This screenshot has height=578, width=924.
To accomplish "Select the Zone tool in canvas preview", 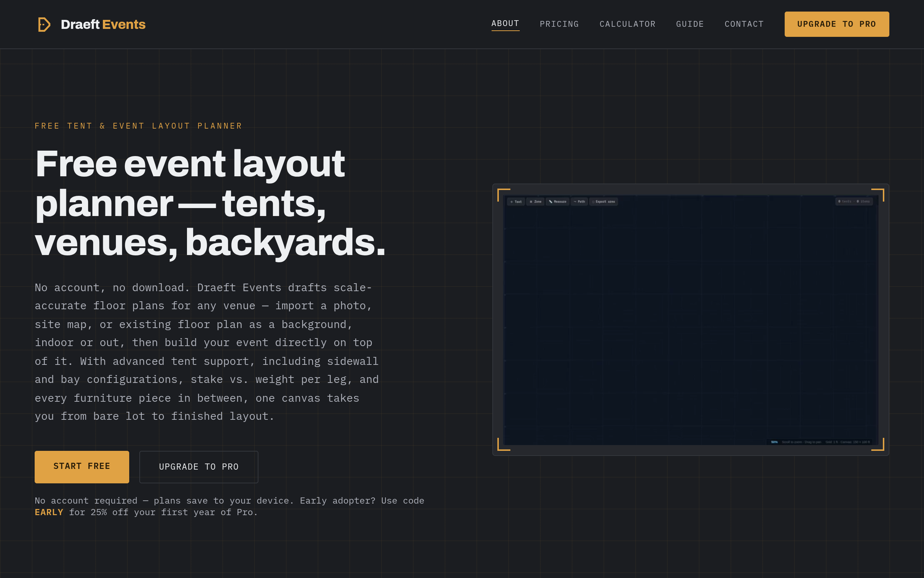I will point(535,202).
